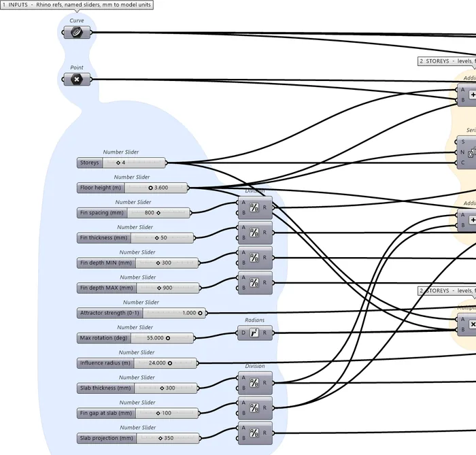Click the upper '2 STOREYS - levels' group label
The height and width of the screenshot is (455, 476).
pyautogui.click(x=447, y=61)
